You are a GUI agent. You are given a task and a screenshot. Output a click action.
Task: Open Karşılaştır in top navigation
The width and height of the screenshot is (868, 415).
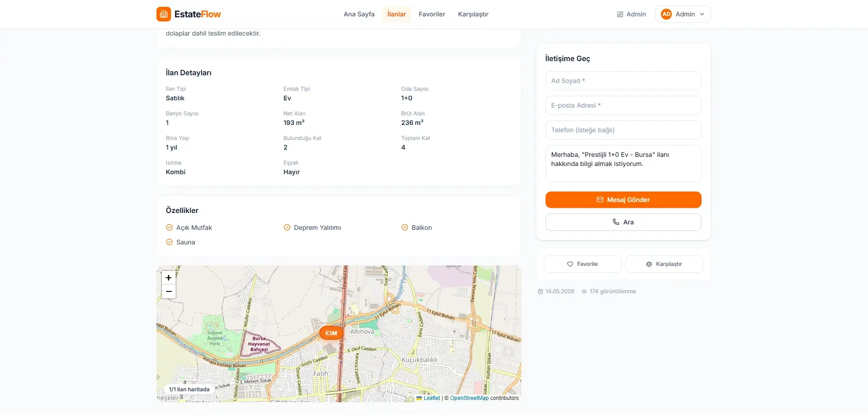pos(473,14)
